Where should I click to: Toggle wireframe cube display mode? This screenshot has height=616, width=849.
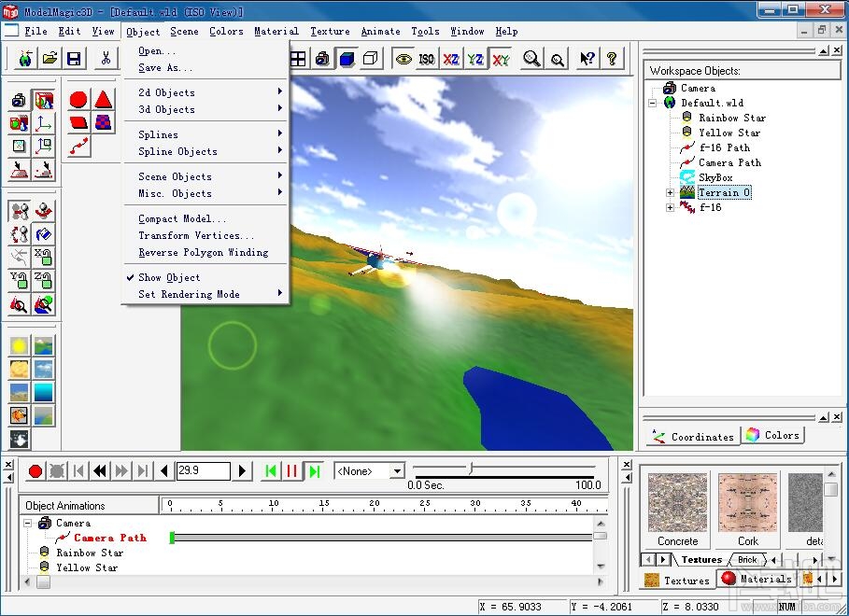(x=370, y=58)
